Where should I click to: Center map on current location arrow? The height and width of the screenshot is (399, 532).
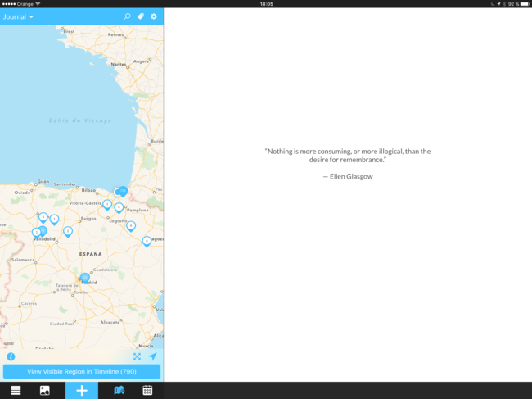(x=153, y=356)
